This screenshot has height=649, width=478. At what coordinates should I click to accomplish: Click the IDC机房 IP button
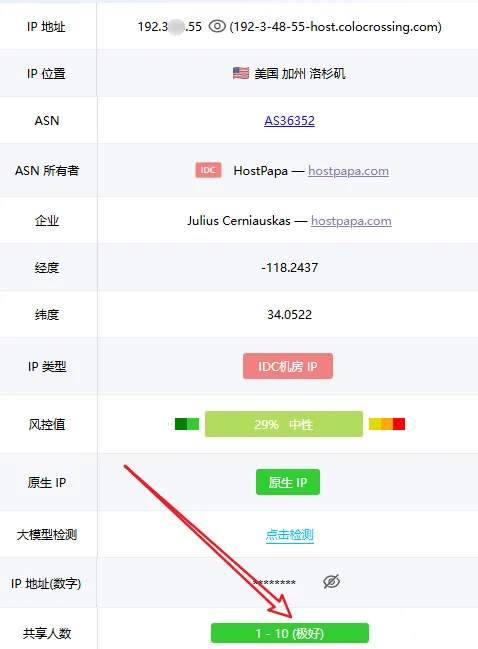pyautogui.click(x=288, y=366)
